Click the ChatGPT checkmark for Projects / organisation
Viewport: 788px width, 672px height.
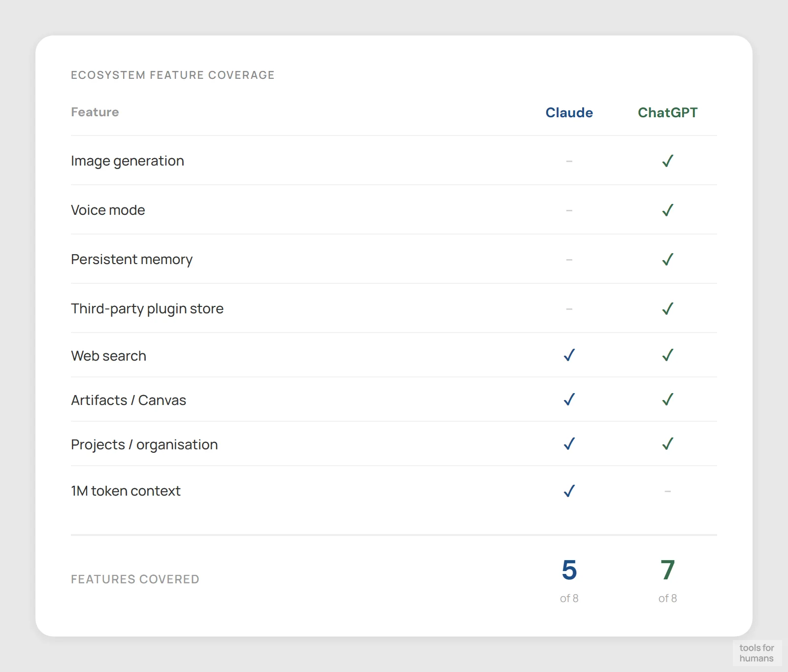pos(668,444)
